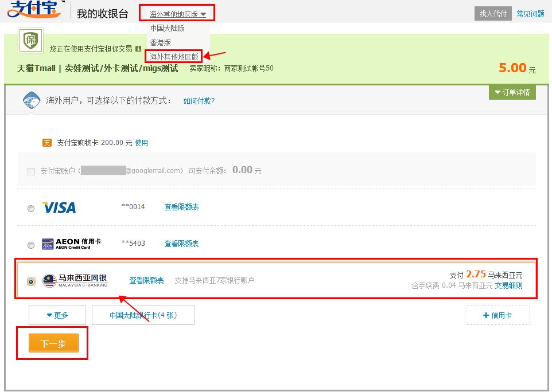Select the AEON credit card radio button

tap(31, 245)
